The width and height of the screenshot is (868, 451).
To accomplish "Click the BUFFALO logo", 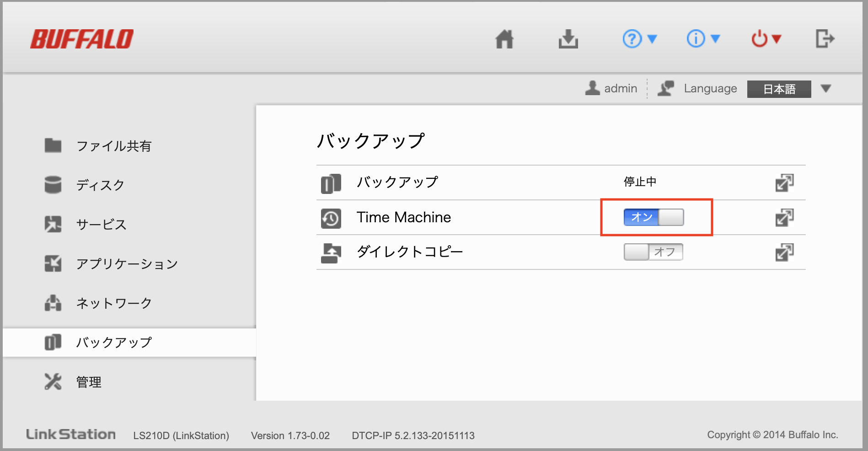I will 82,39.
